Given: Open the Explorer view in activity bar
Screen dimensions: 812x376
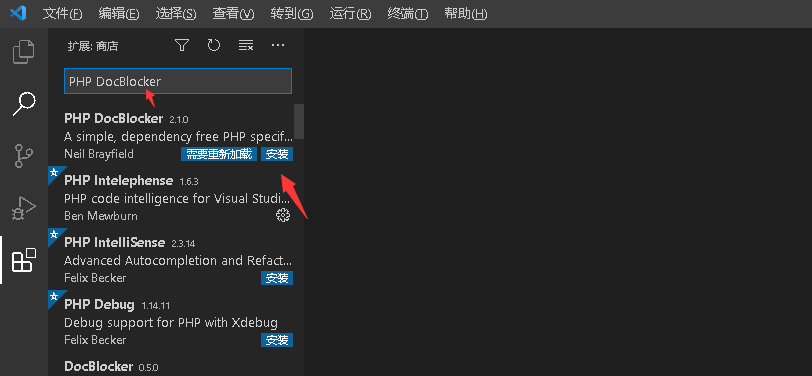Looking at the screenshot, I should point(24,52).
